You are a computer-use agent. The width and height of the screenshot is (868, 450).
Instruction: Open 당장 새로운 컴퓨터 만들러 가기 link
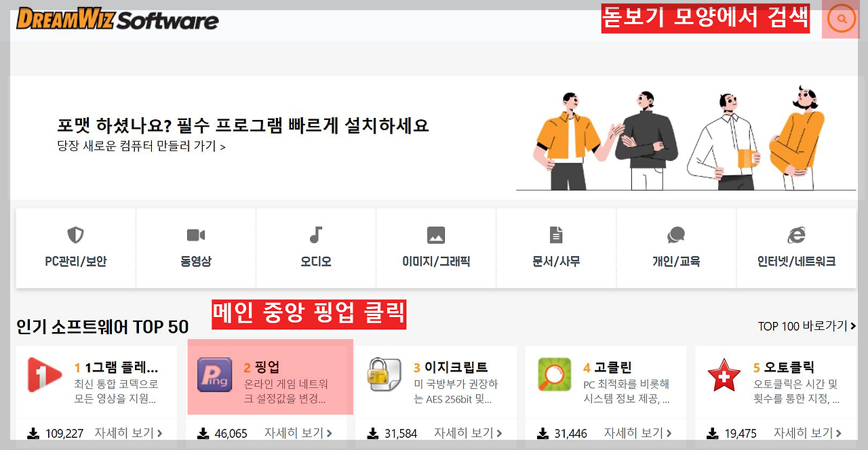141,146
